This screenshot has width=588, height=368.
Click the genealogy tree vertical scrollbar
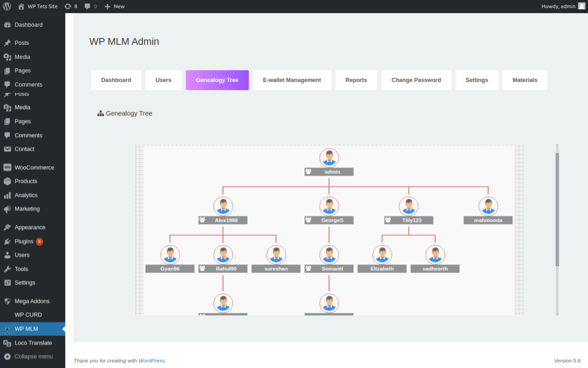(557, 209)
